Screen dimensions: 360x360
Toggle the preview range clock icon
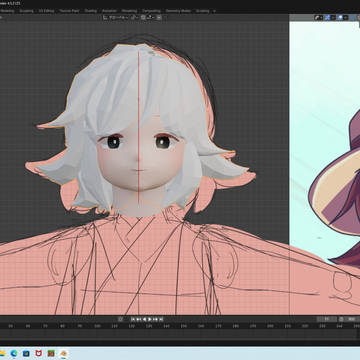341,319
